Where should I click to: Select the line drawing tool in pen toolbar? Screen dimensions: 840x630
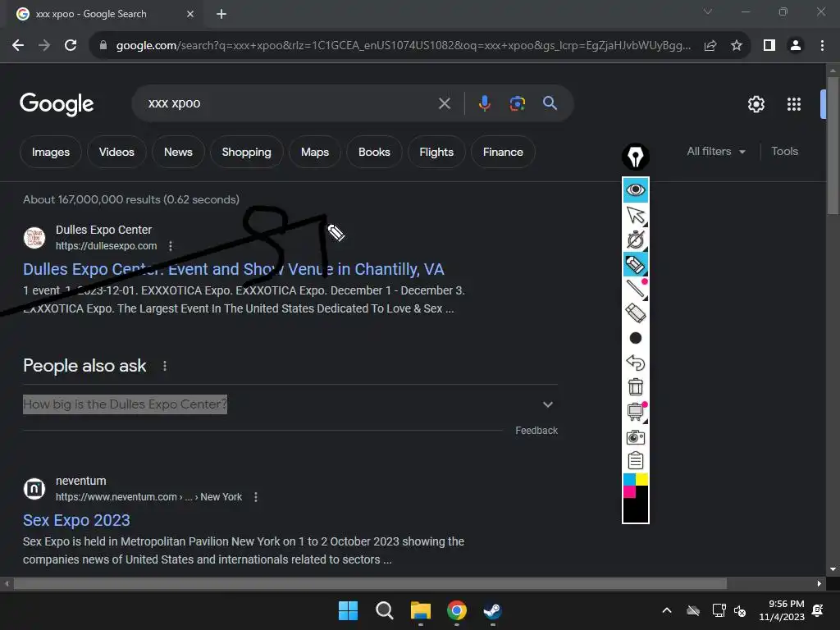point(636,289)
